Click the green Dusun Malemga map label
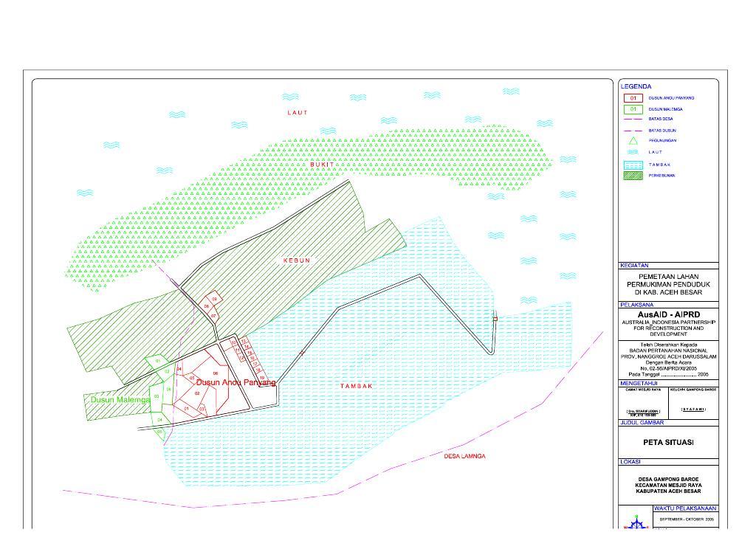 point(120,399)
